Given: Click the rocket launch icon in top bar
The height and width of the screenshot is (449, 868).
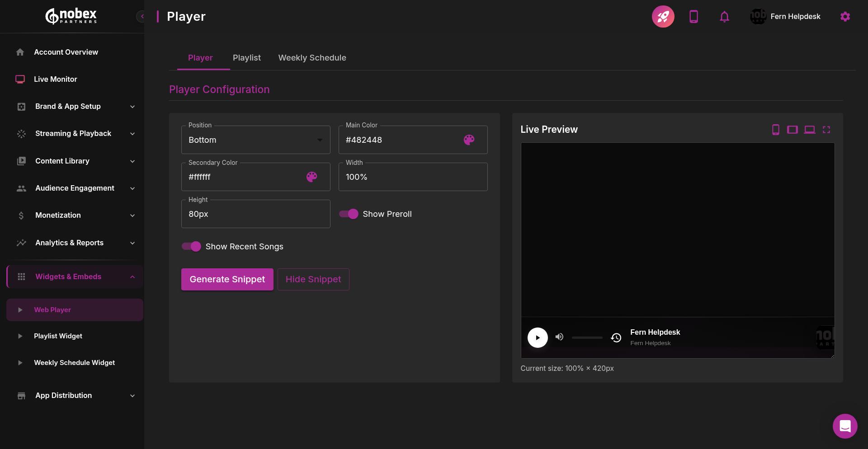Looking at the screenshot, I should pyautogui.click(x=663, y=16).
